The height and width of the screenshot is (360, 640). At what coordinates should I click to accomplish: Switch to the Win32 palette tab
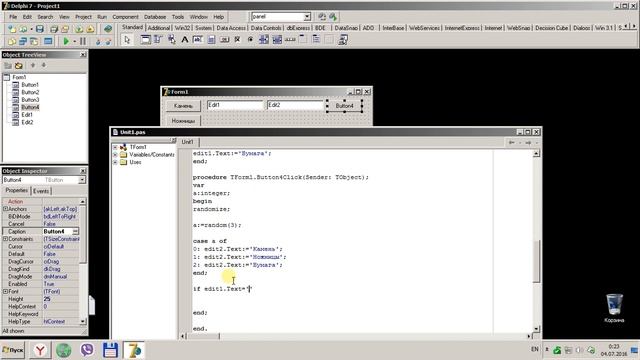182,28
